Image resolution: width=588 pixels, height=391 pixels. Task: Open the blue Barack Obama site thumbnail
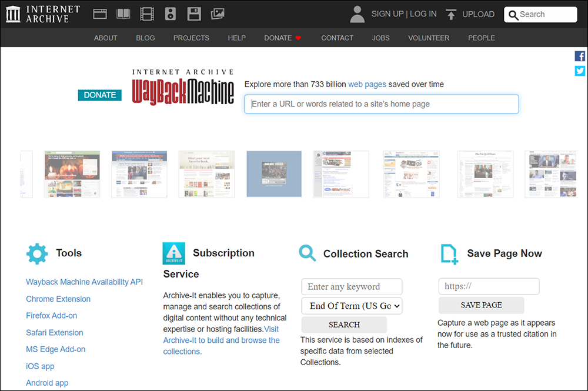pyautogui.click(x=274, y=174)
